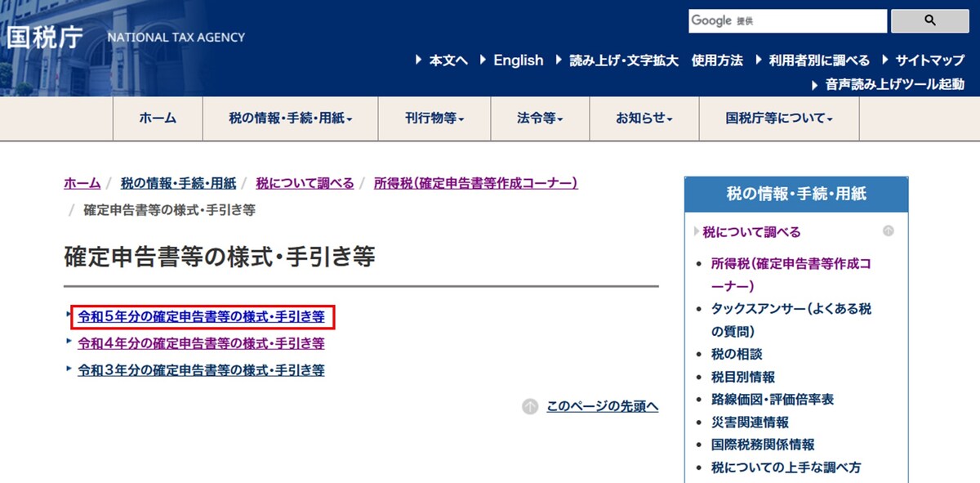Open sidebar 税の相談 link
The width and height of the screenshot is (980, 483).
737,355
